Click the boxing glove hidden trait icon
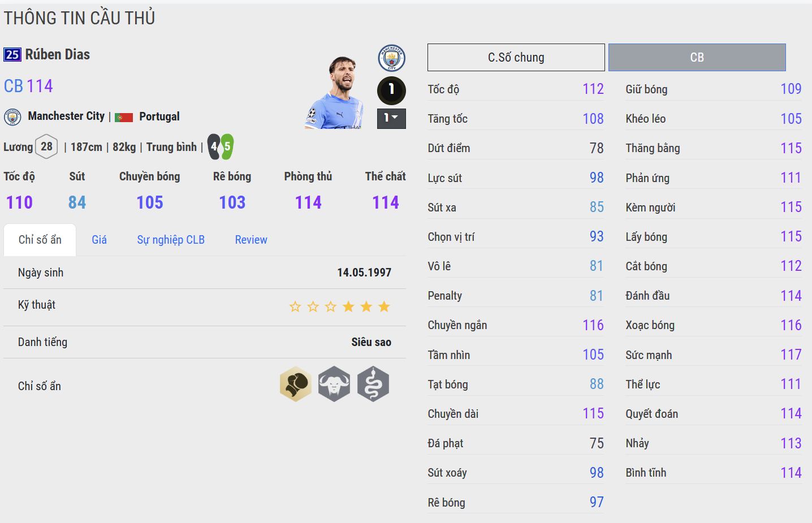Viewport: 812px width, 523px height. click(x=296, y=384)
